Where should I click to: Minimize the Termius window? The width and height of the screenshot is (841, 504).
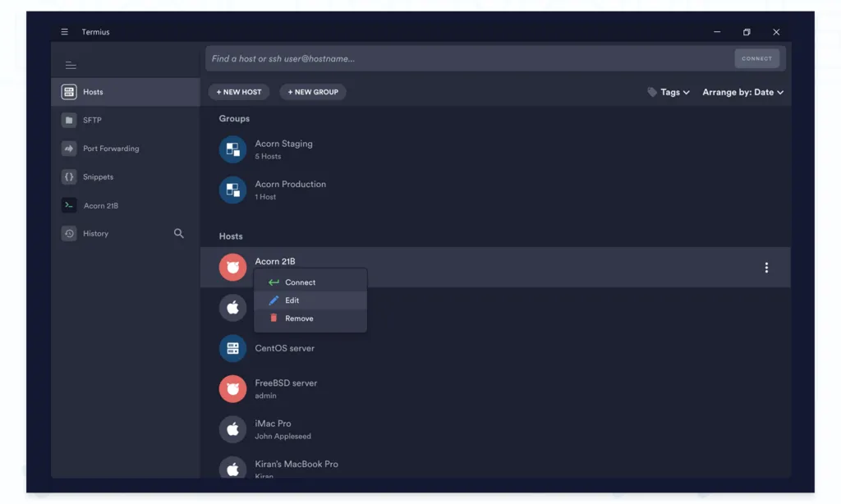coord(717,32)
